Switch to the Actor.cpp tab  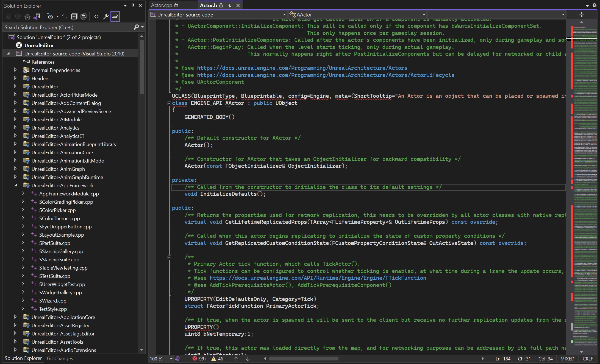pyautogui.click(x=162, y=5)
